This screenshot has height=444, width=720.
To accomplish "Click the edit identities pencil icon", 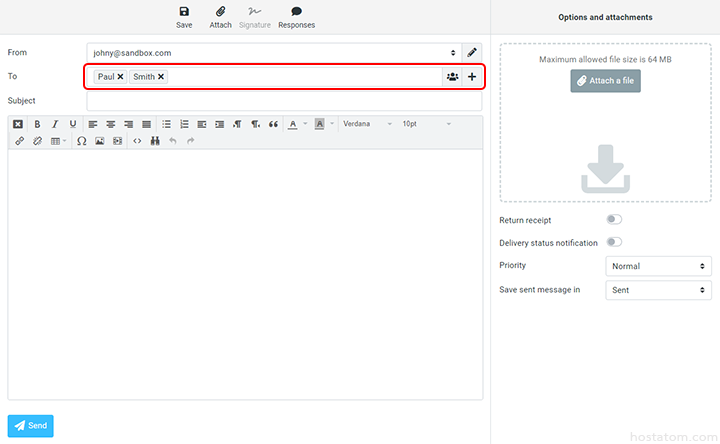I will pyautogui.click(x=472, y=52).
